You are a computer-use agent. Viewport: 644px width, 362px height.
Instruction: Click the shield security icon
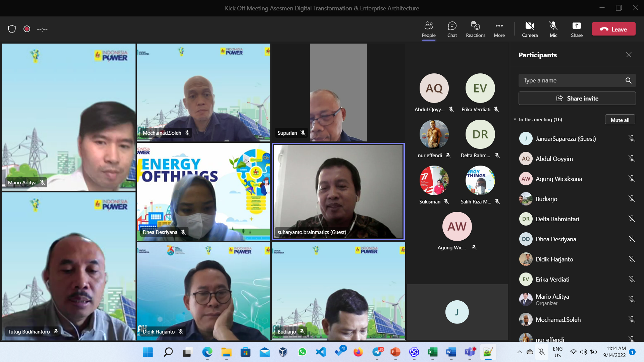[12, 29]
